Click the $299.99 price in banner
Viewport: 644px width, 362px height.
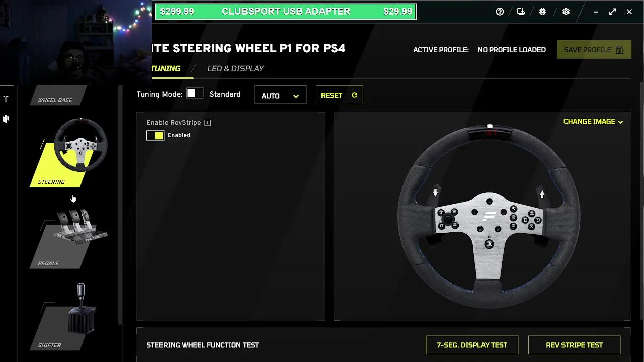point(177,11)
